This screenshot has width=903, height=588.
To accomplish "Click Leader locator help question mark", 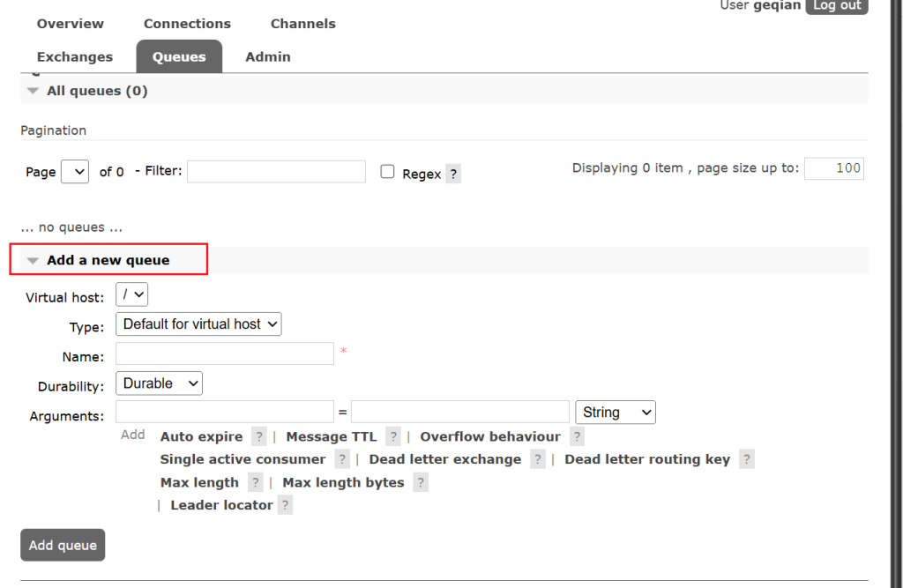I will 285,505.
